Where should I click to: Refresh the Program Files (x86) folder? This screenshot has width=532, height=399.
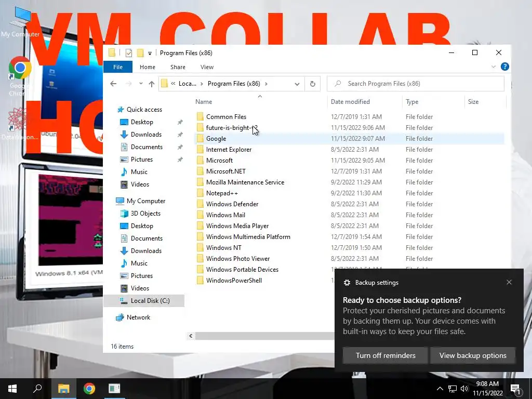click(x=312, y=84)
